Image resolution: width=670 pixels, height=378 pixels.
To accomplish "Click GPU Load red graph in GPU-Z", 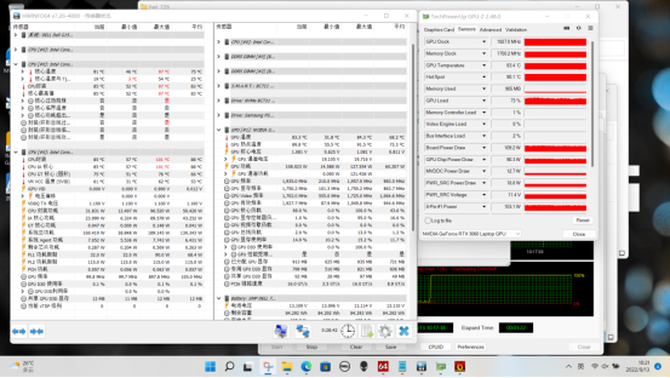I will pyautogui.click(x=555, y=101).
